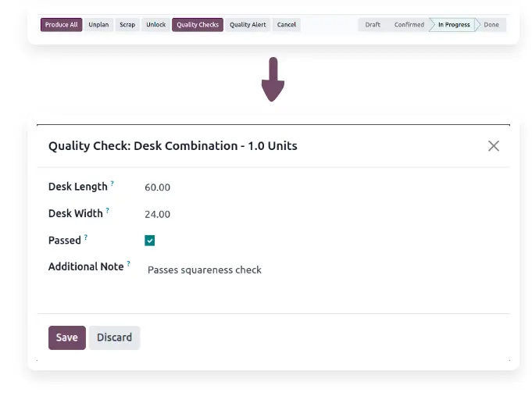This screenshot has height=400, width=532.
Task: Save the quality check
Action: click(66, 337)
